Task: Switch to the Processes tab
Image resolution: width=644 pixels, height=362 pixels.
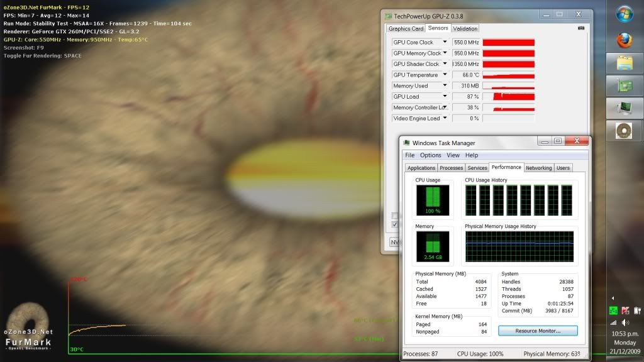Action: pos(451,168)
